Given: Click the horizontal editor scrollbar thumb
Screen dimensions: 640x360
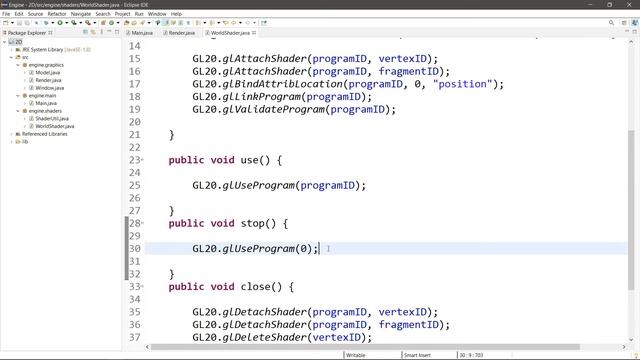Looking at the screenshot, I should tap(365, 347).
